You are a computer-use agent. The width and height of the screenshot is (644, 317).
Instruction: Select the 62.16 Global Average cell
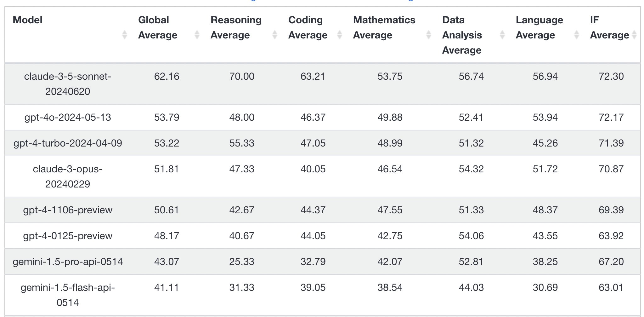(x=167, y=77)
